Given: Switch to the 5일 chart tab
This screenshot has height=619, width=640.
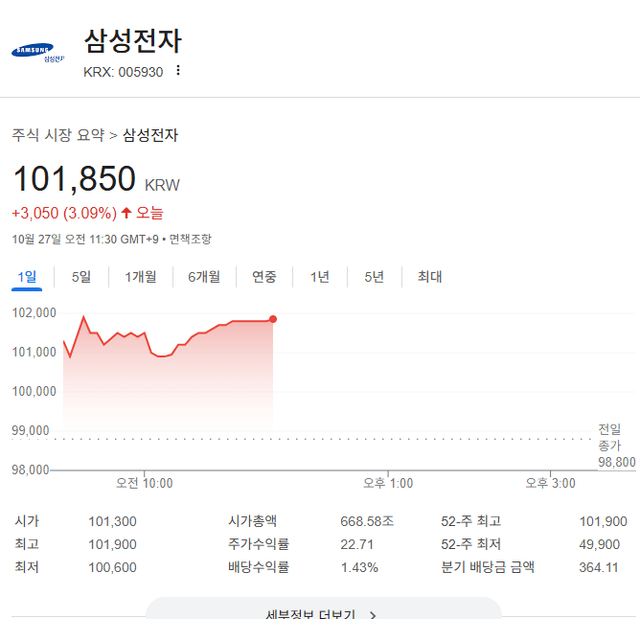Looking at the screenshot, I should click(x=81, y=277).
